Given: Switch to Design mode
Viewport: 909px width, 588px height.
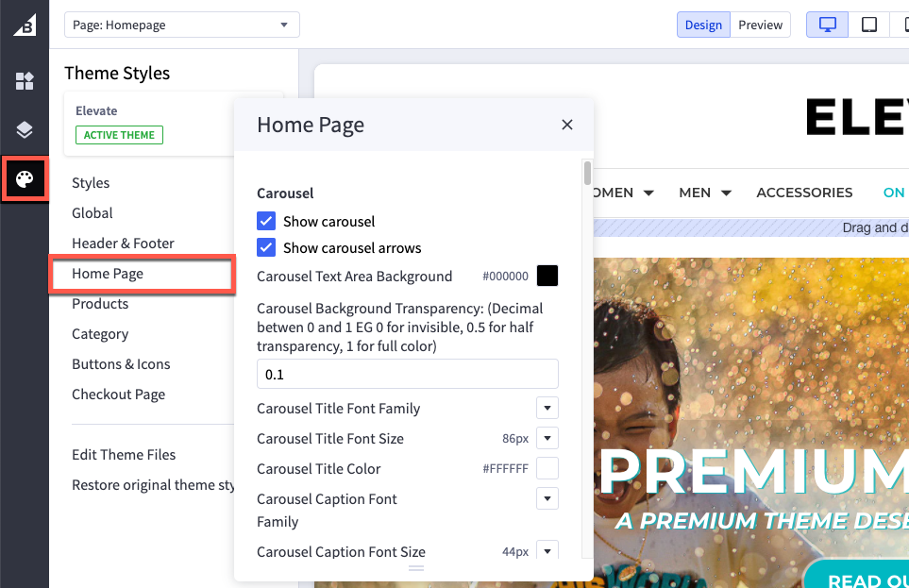Looking at the screenshot, I should point(703,25).
